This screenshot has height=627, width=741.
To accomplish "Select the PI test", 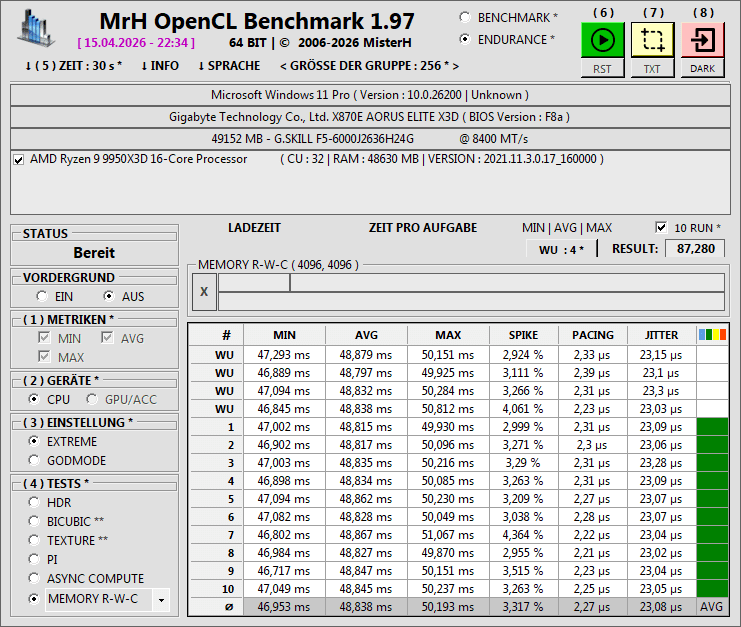I will (34, 559).
